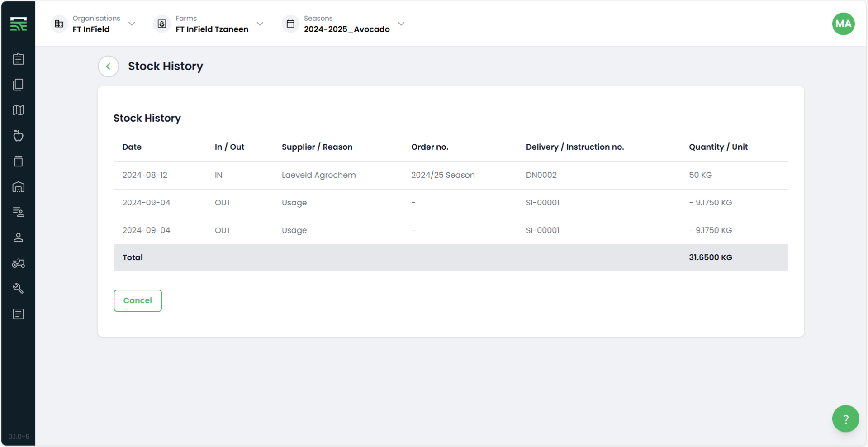Image resolution: width=868 pixels, height=447 pixels.
Task: Click the Supplier / Reason column header
Action: 317,147
